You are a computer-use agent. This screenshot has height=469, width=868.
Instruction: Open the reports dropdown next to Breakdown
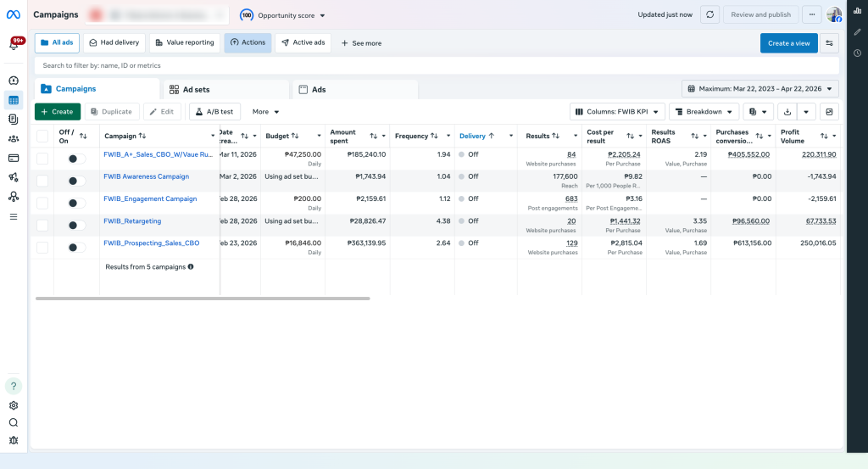coord(758,112)
